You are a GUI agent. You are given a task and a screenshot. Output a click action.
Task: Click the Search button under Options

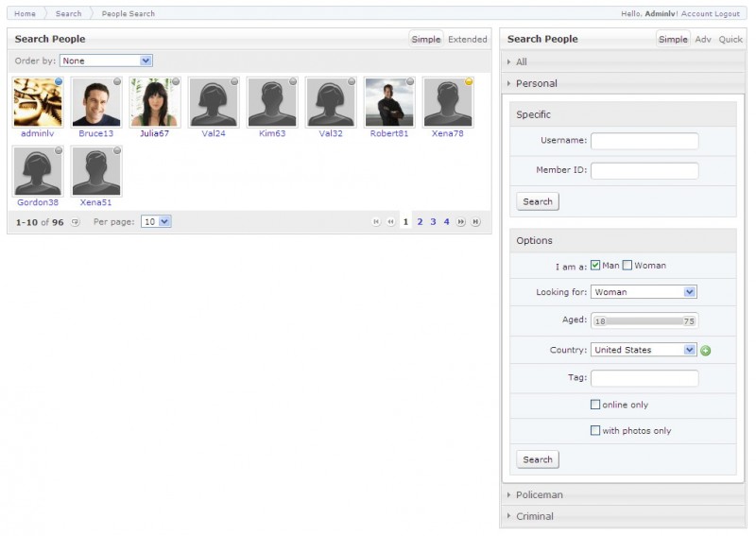pyautogui.click(x=538, y=459)
